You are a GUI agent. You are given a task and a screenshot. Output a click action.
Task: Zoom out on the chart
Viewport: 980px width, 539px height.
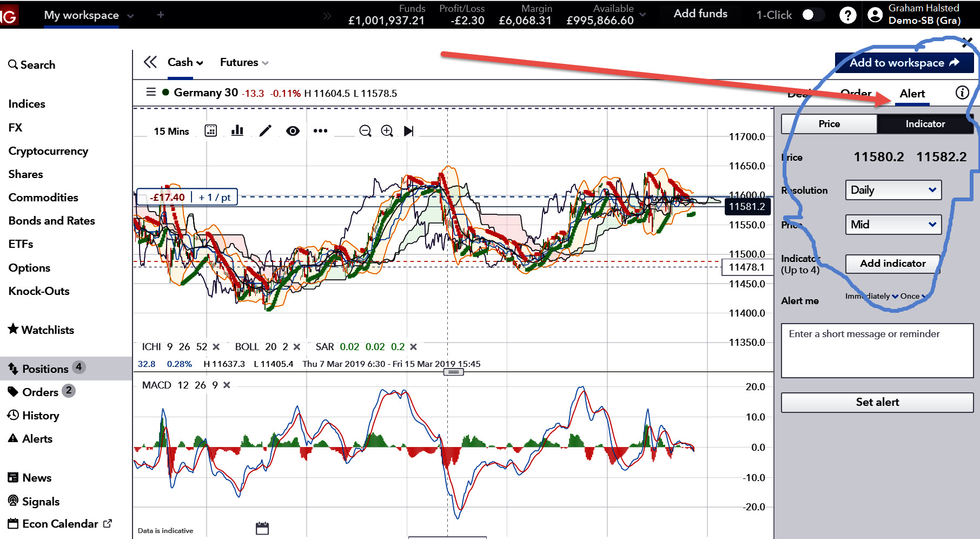point(366,131)
